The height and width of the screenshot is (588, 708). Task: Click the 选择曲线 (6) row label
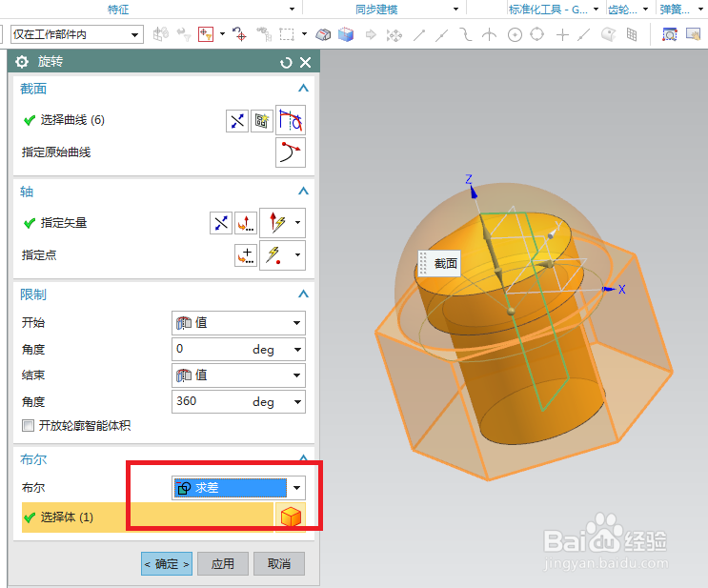click(x=72, y=120)
